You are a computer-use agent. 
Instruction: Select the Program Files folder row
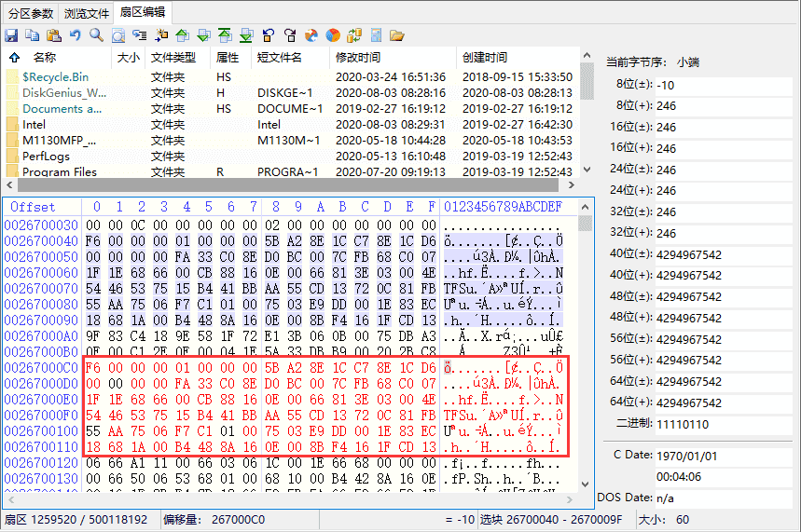(x=292, y=171)
